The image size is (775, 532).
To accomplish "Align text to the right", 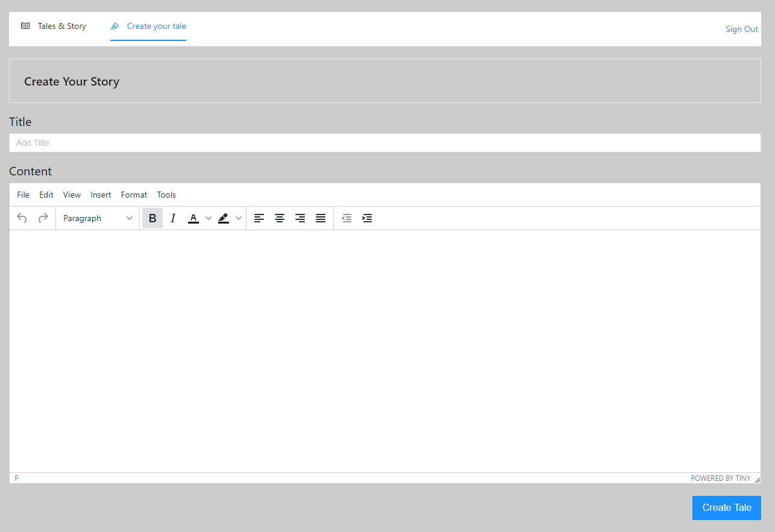I will [x=300, y=218].
